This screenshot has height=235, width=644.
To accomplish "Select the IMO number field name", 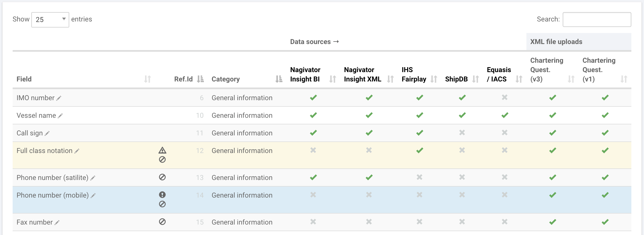I will tap(35, 98).
